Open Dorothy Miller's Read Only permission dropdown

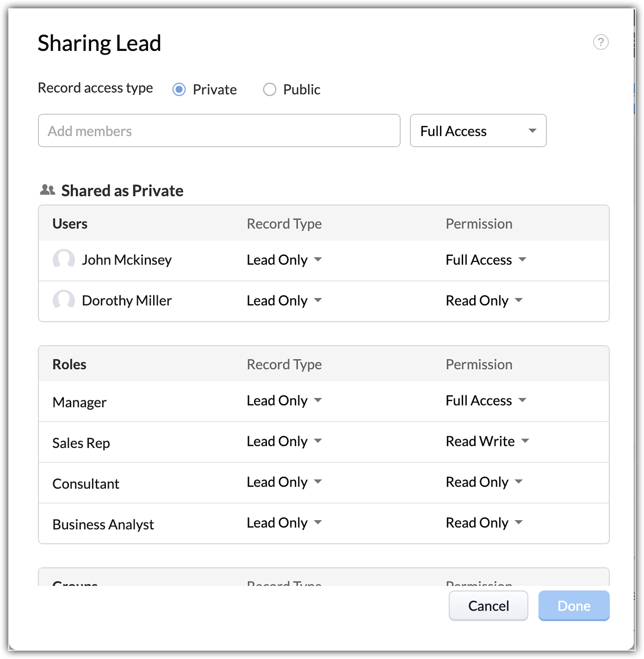(x=484, y=300)
